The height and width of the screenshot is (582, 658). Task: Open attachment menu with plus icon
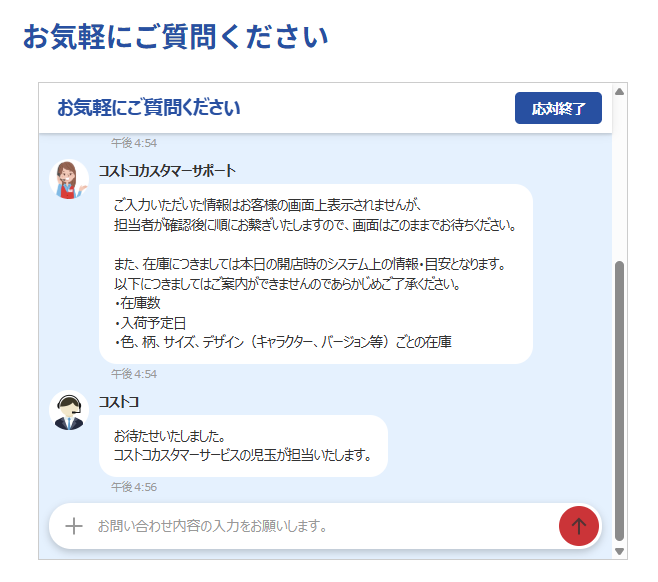click(x=74, y=526)
